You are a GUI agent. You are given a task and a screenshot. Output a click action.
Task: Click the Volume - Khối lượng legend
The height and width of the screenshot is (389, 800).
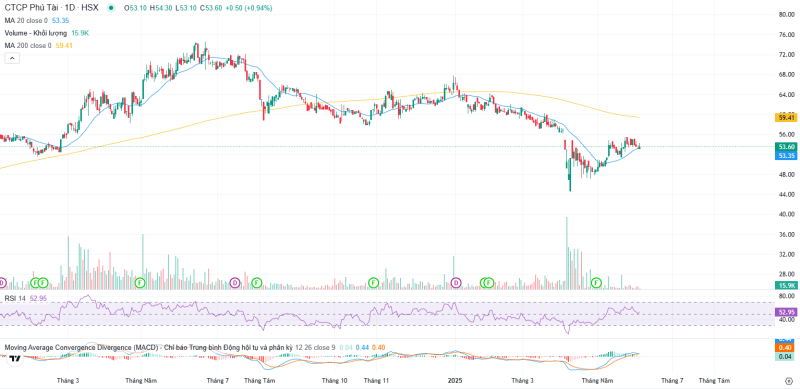pos(36,33)
